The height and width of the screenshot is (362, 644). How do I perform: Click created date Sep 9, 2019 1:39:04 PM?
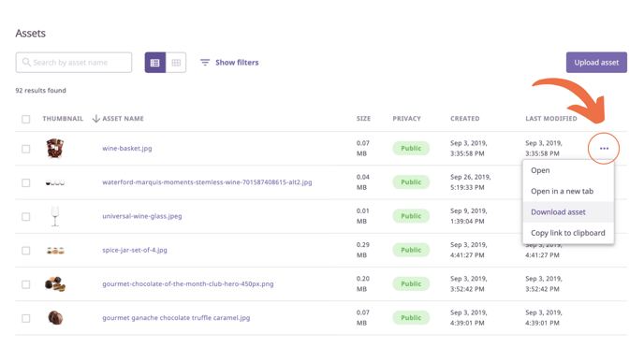(x=469, y=216)
